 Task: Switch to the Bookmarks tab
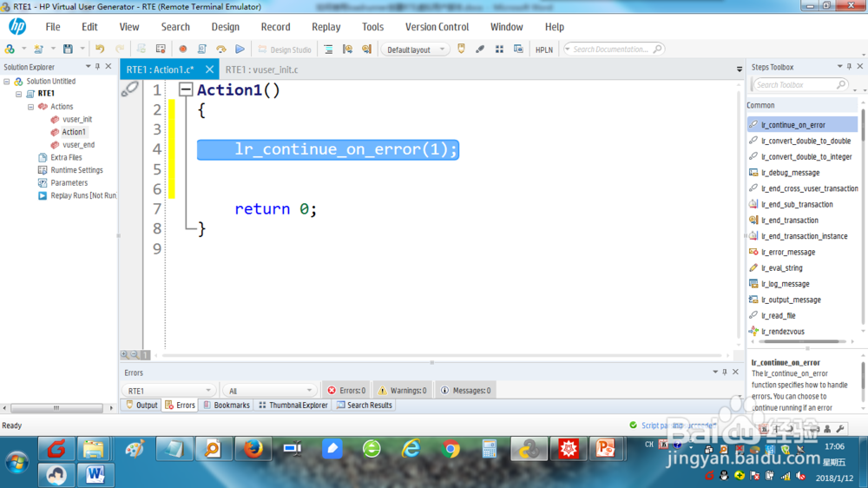[227, 406]
